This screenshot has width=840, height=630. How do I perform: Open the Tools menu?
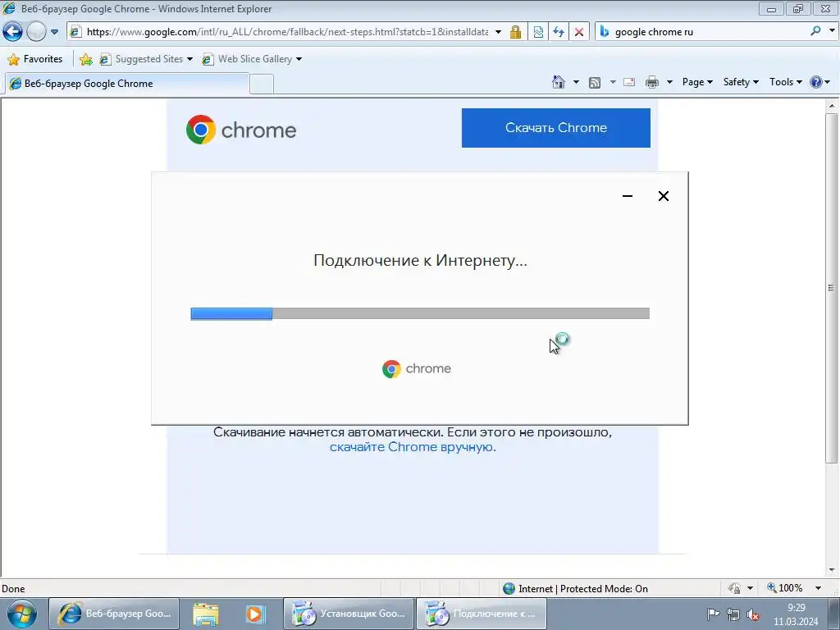[x=785, y=82]
